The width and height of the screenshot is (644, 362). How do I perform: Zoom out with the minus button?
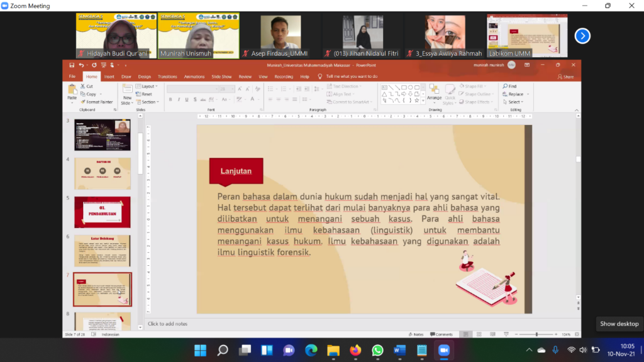[x=516, y=334]
